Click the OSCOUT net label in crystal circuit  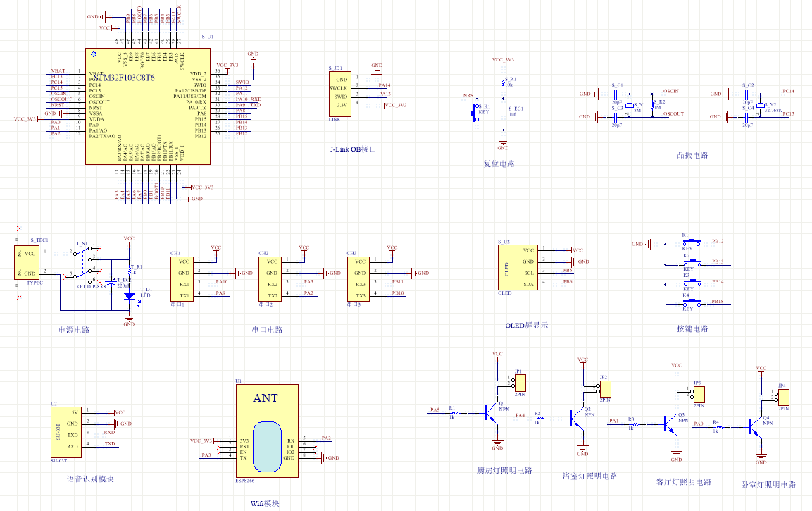coord(674,113)
